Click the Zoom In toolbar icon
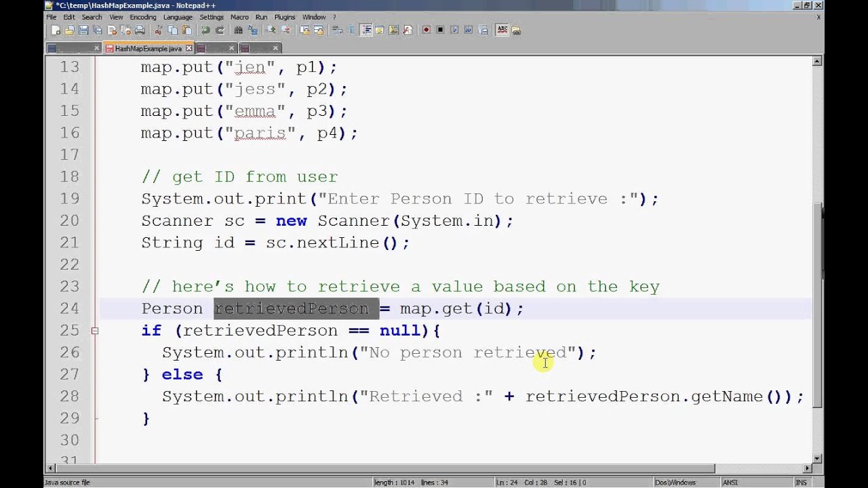 click(271, 30)
